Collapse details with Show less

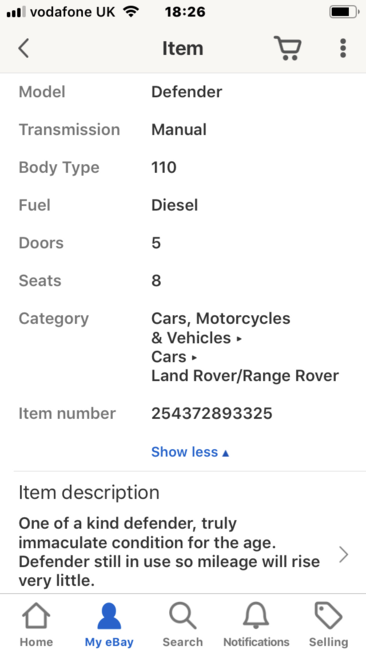190,452
